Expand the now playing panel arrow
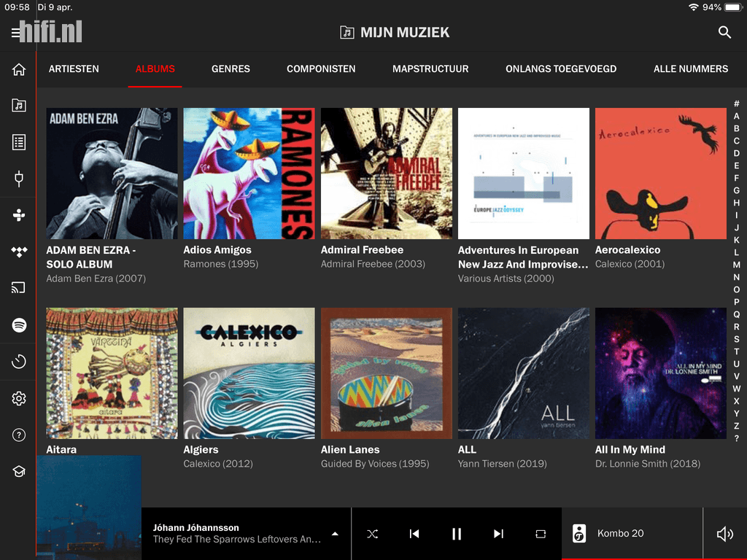The image size is (747, 560). click(335, 534)
